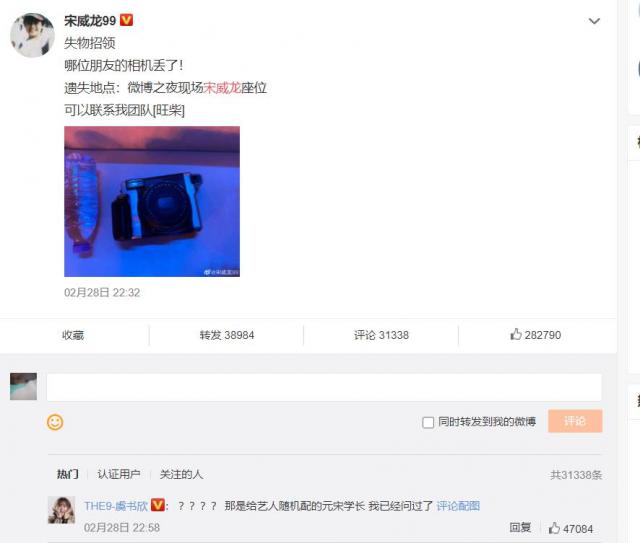The height and width of the screenshot is (543, 640).
Task: Switch to the 认证用户 comments tab
Action: tap(119, 474)
